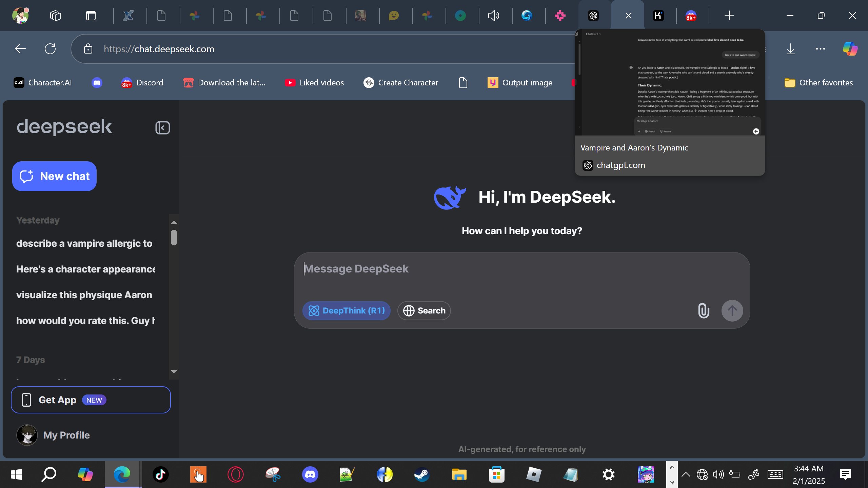Collapse the DeepSeek sidebar panel icon
The width and height of the screenshot is (868, 488).
coord(162,128)
